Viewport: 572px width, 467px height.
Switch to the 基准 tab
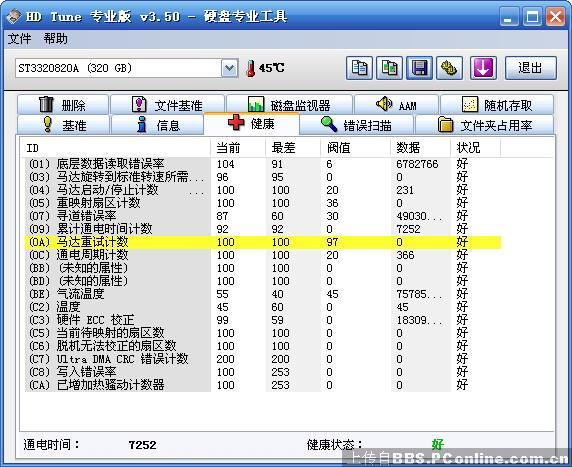point(63,125)
